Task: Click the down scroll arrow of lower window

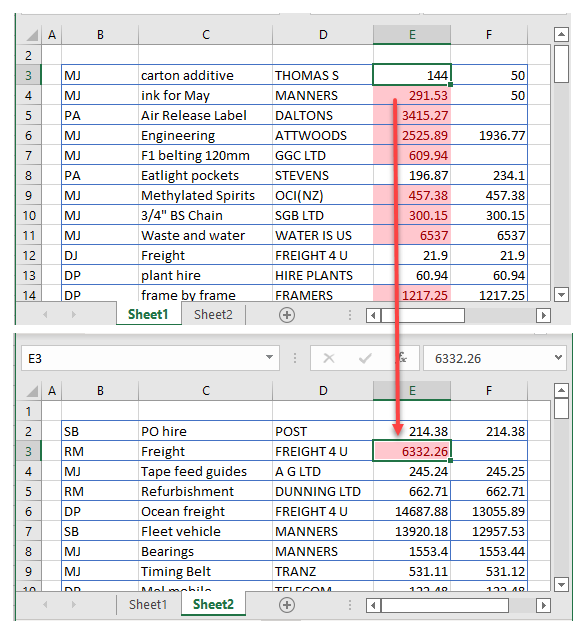Action: coord(561,585)
